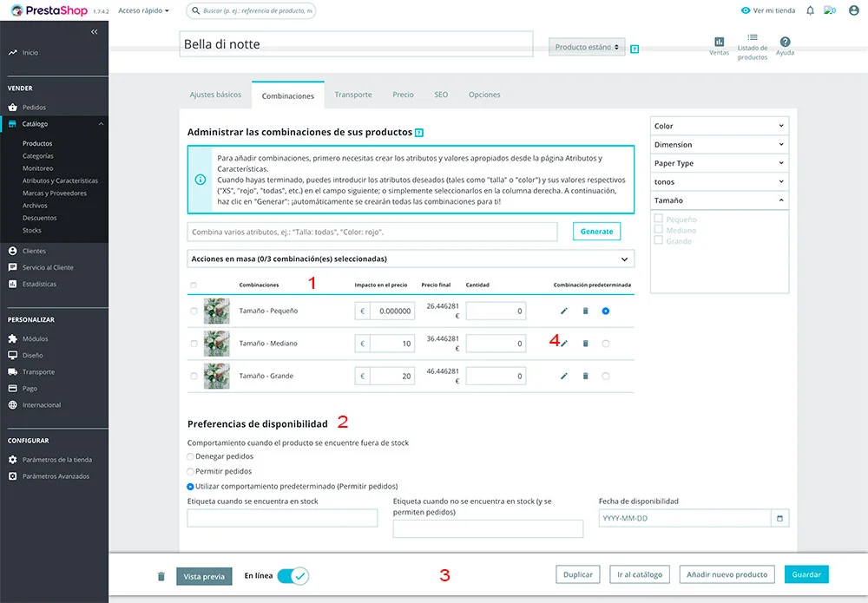Viewport: 868px width, 603px height.
Task: Expand the Color attribute group
Action: pos(719,126)
